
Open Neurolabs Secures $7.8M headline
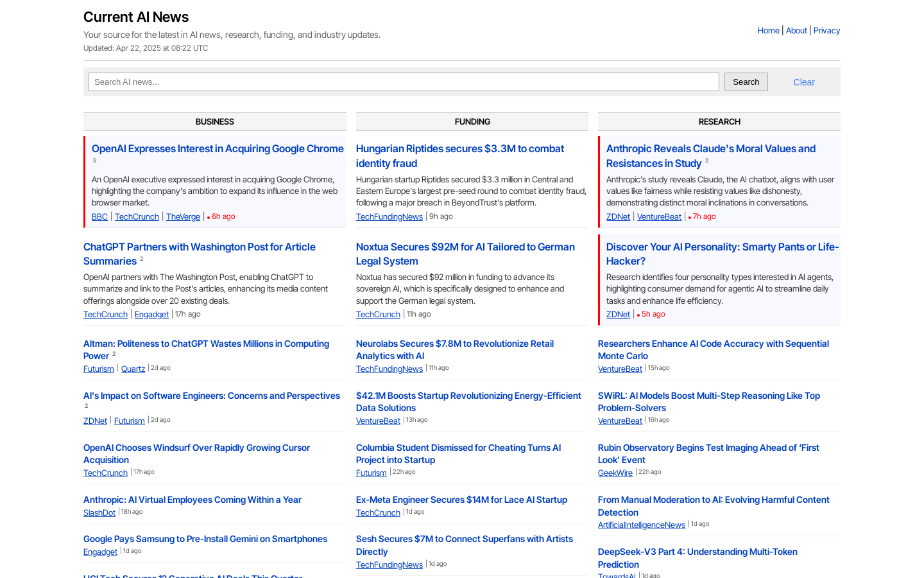[x=455, y=349]
